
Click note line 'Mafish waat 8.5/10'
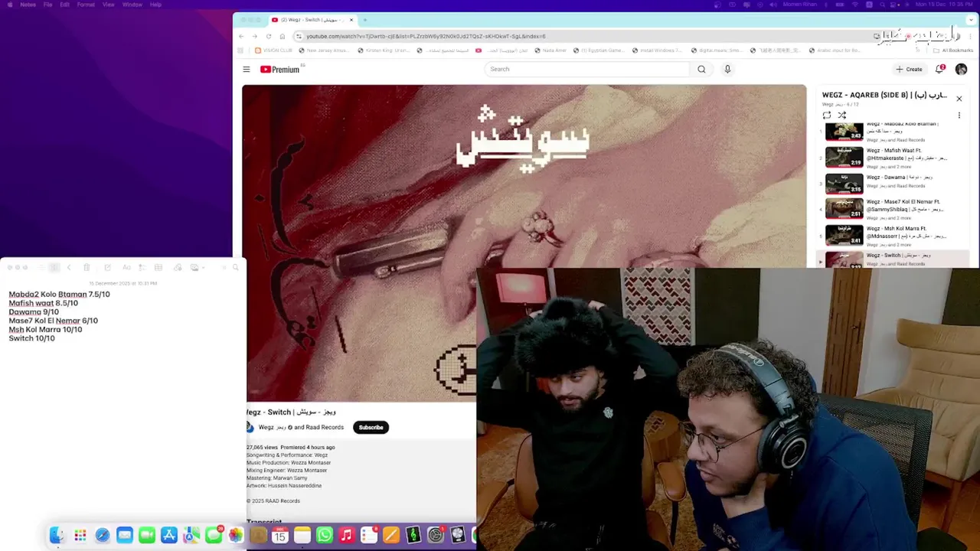(43, 303)
